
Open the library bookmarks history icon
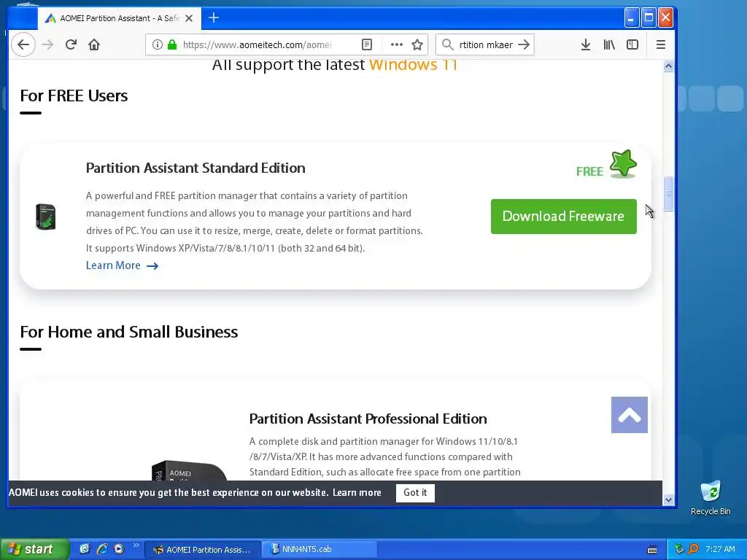pyautogui.click(x=609, y=44)
